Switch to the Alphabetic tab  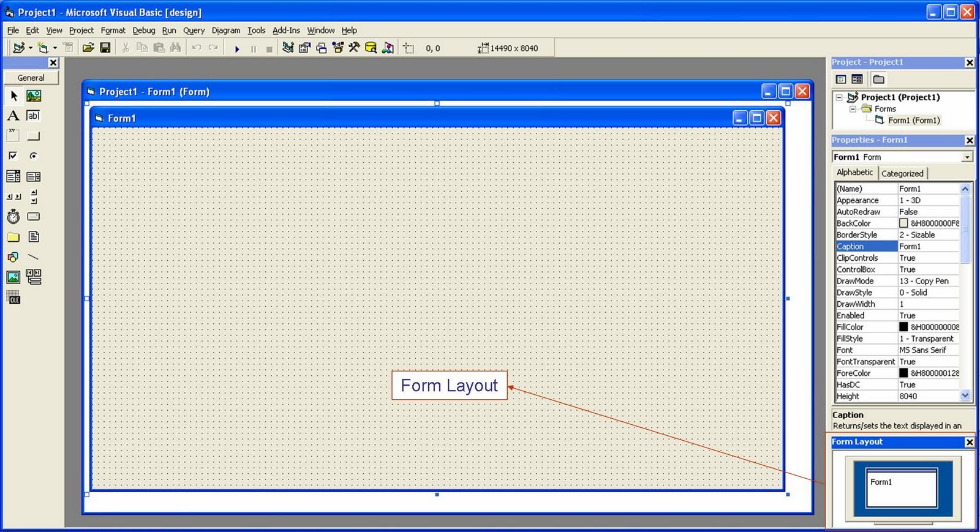pyautogui.click(x=855, y=173)
